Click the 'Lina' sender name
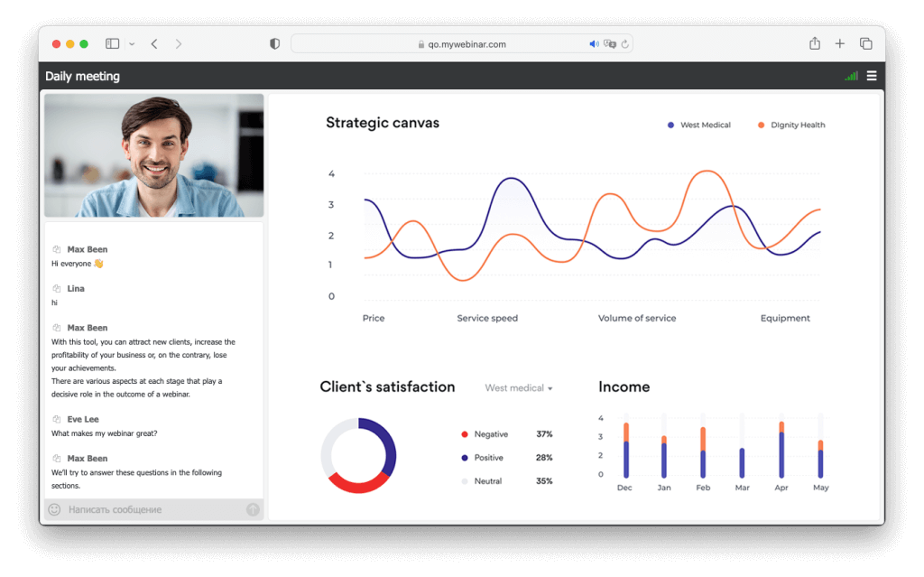 (76, 289)
